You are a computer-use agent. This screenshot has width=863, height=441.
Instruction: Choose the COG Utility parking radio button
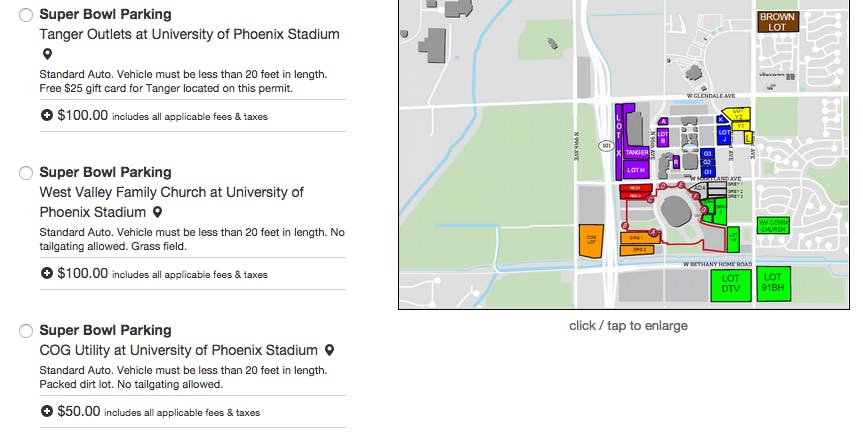26,331
